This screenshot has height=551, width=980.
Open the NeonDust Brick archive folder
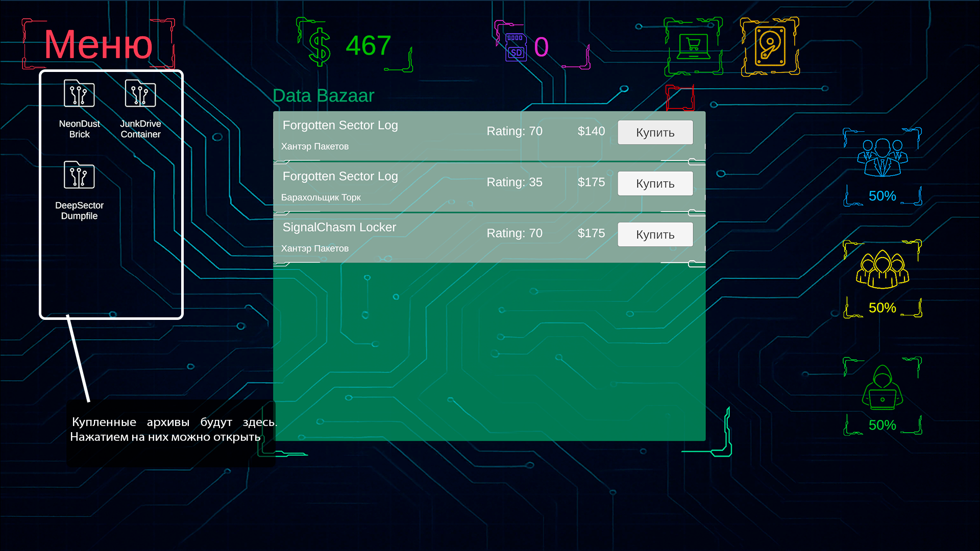coord(79,94)
